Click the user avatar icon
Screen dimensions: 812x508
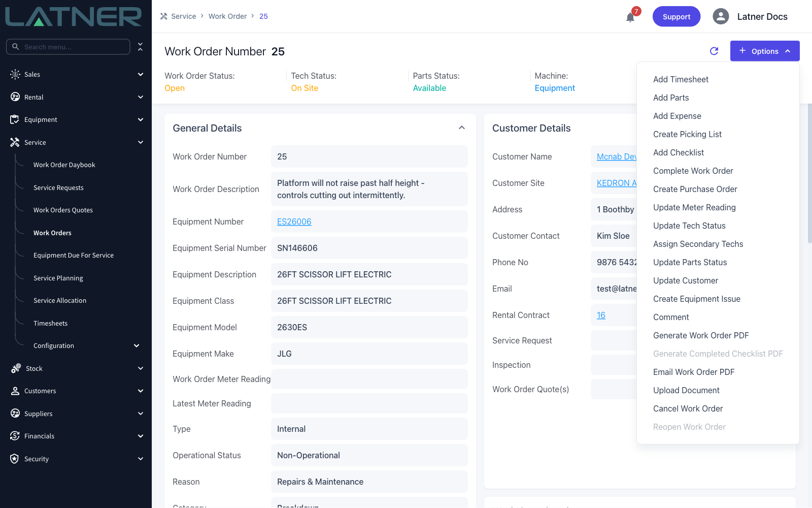[721, 16]
